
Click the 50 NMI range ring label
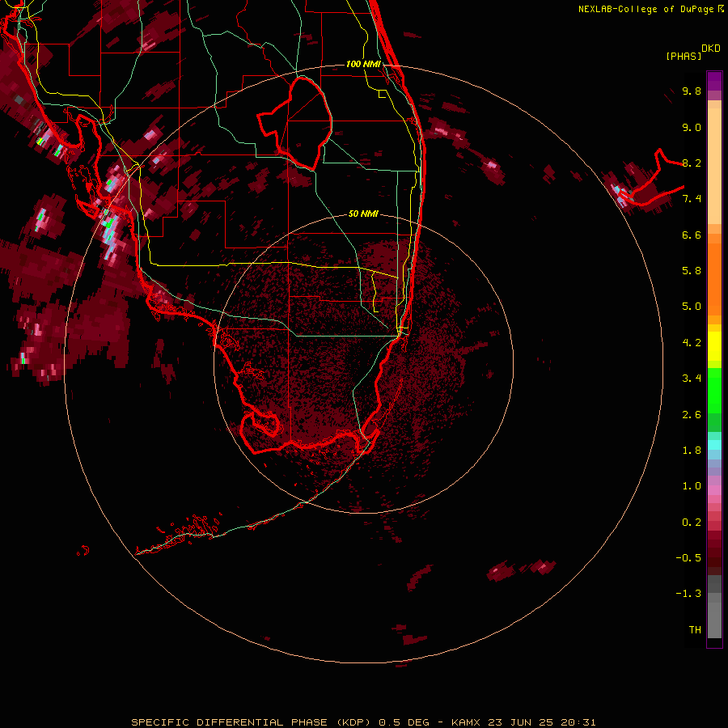(x=363, y=214)
